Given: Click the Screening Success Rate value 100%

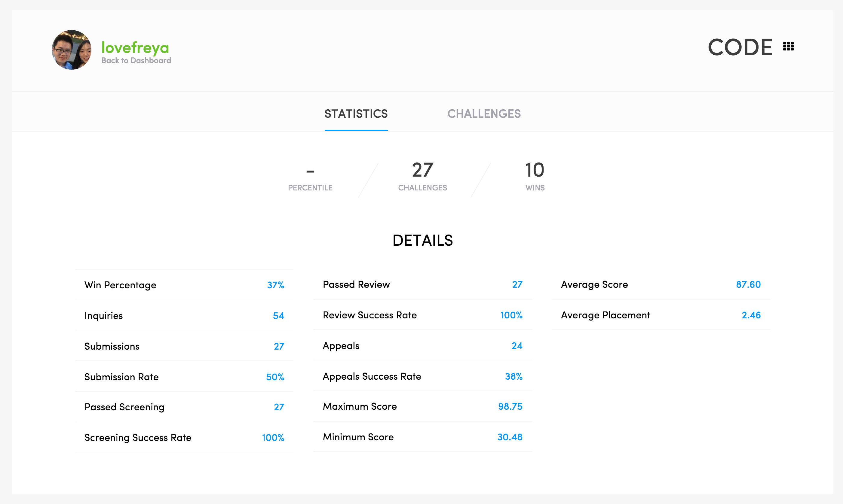Looking at the screenshot, I should pos(273,437).
